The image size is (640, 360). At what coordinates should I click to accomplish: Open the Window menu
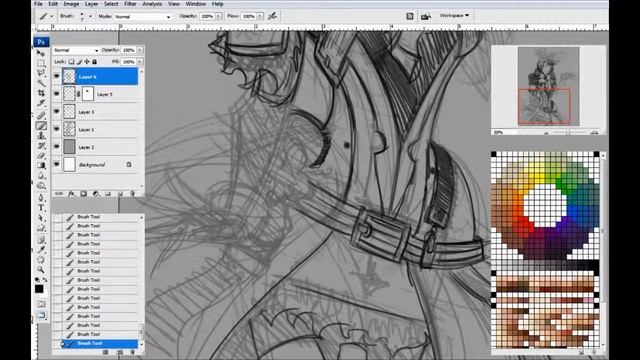pos(196,4)
